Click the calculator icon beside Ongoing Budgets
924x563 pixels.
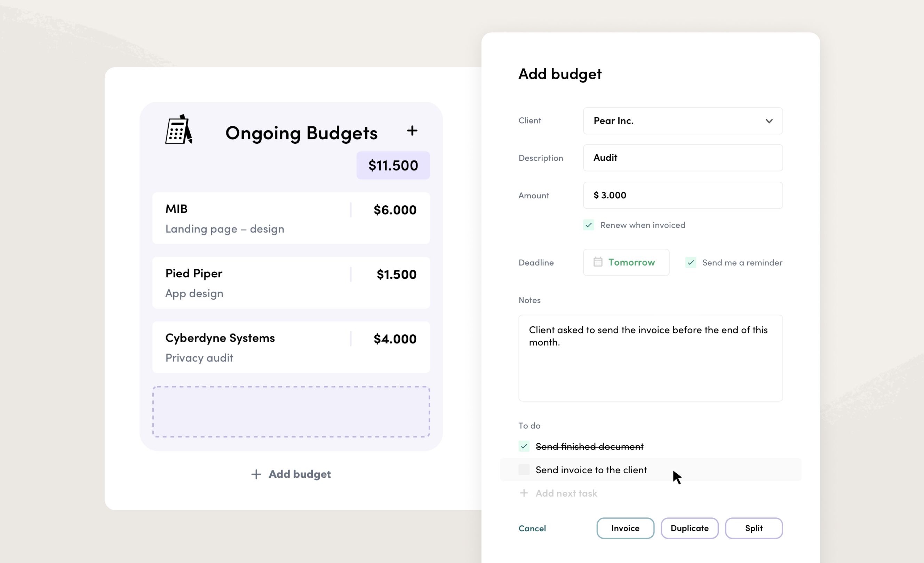179,129
